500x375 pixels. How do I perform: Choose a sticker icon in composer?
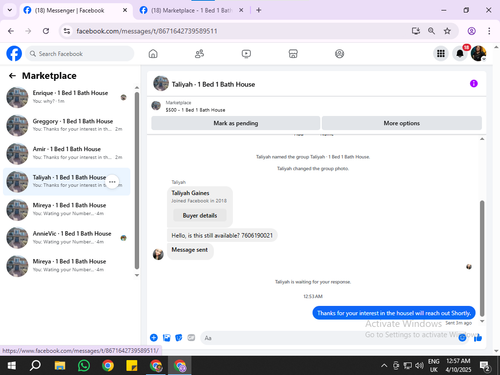tap(179, 338)
